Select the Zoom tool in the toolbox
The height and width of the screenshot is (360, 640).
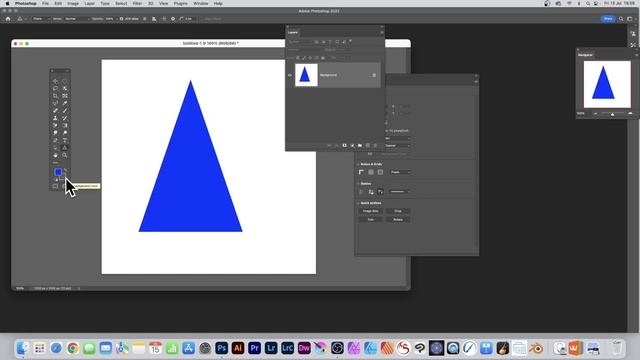64,156
